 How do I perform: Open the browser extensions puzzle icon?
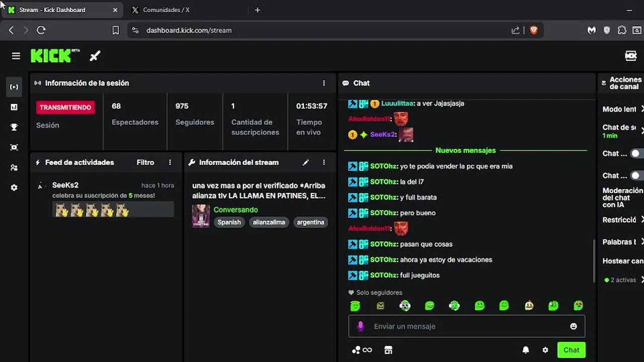(x=622, y=30)
